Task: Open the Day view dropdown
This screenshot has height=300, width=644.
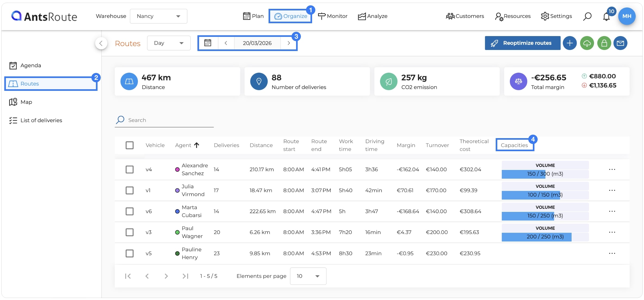Action: pos(169,43)
